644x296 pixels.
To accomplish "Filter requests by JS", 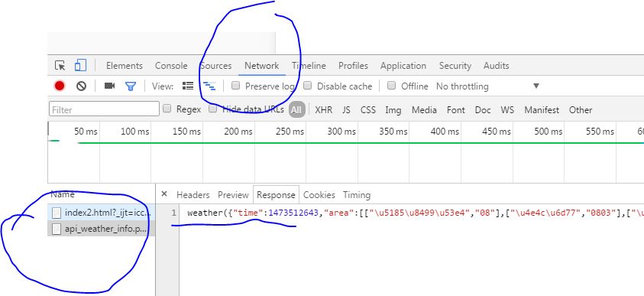I will [347, 110].
